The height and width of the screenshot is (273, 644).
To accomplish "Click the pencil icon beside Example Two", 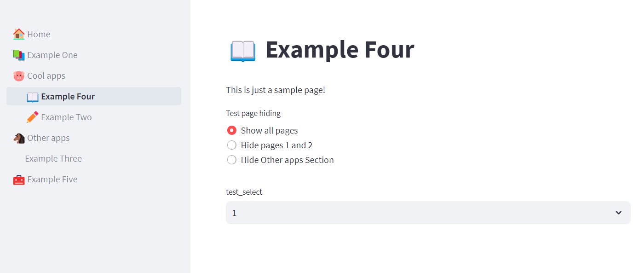I will coord(32,116).
